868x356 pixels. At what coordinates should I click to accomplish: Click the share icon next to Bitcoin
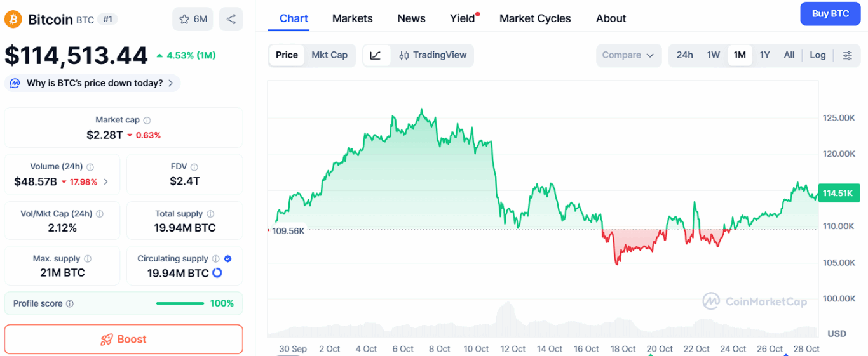pyautogui.click(x=231, y=19)
